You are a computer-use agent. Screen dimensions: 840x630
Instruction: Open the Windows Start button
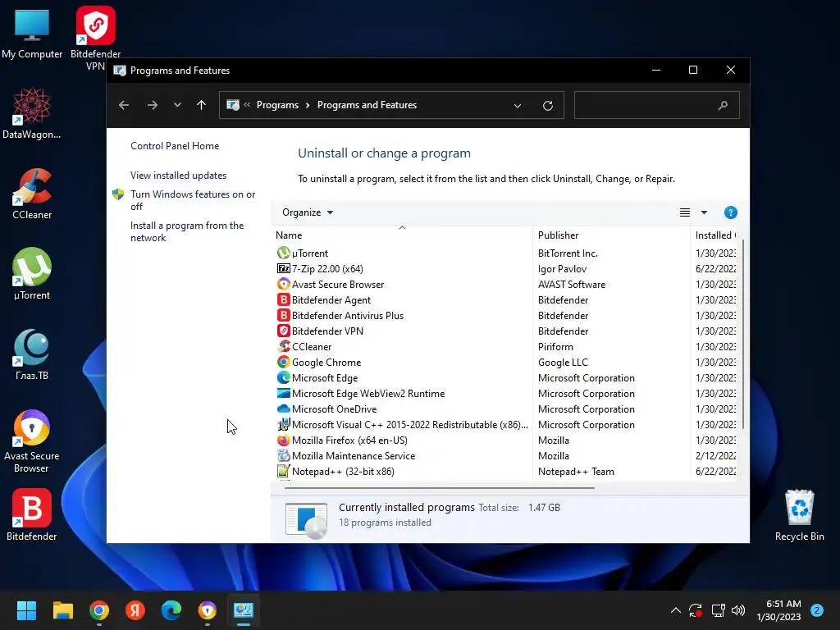click(26, 610)
